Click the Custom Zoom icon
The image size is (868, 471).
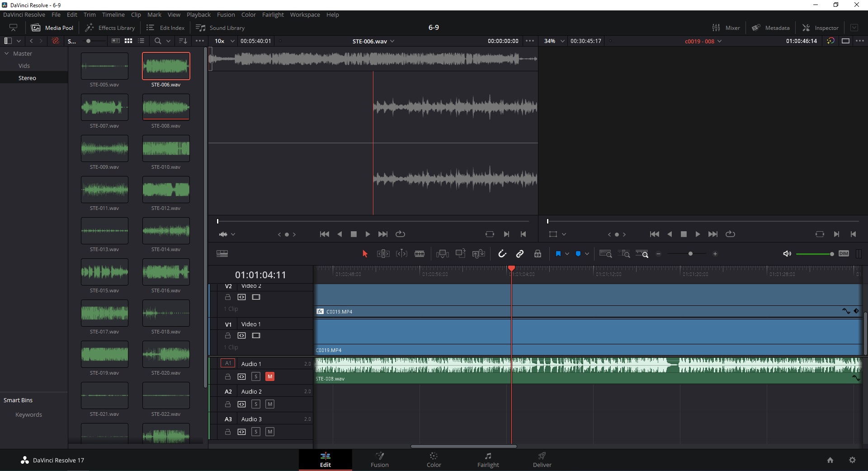(642, 254)
